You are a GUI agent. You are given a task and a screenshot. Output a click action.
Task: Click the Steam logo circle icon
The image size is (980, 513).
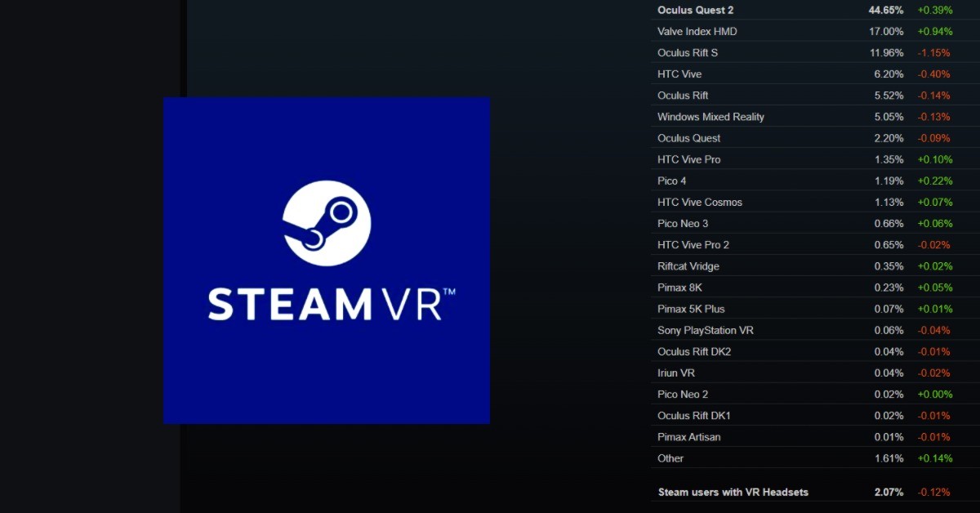pyautogui.click(x=327, y=224)
